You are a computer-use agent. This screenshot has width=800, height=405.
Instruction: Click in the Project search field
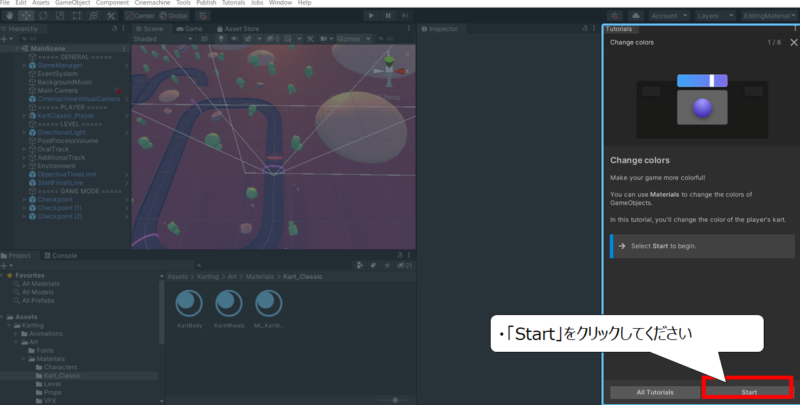pyautogui.click(x=273, y=266)
